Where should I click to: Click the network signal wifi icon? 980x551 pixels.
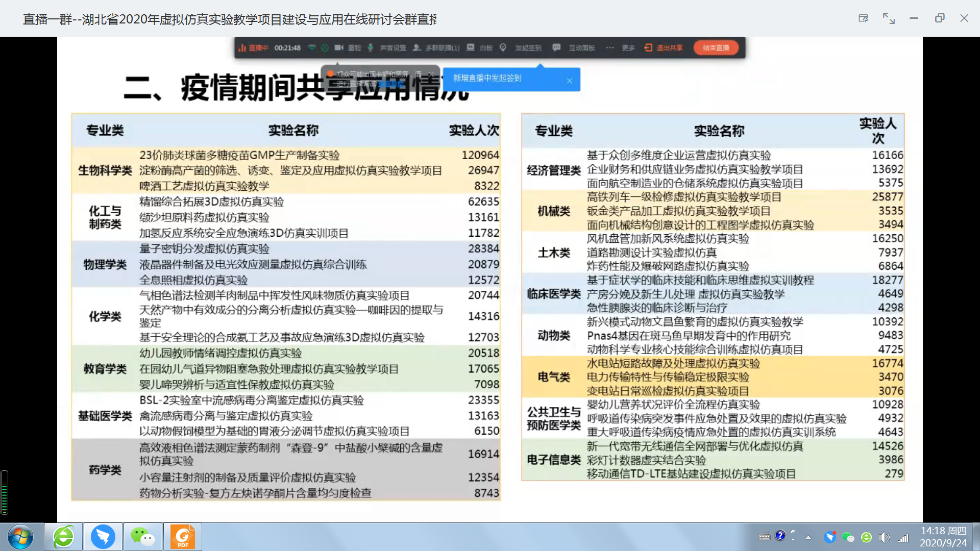point(311,47)
